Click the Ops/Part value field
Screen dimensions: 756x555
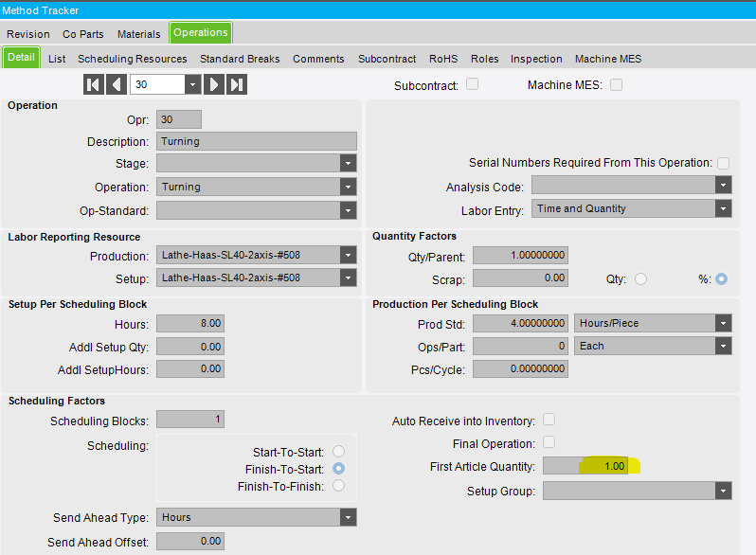[520, 346]
